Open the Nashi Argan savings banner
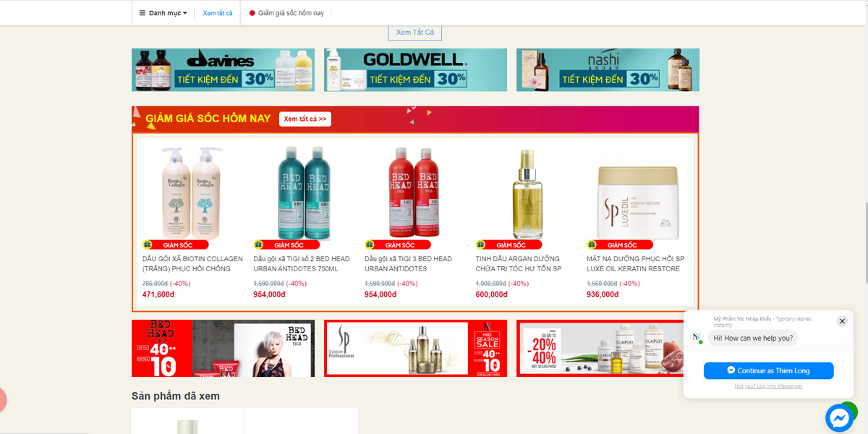This screenshot has height=434, width=868. click(608, 69)
